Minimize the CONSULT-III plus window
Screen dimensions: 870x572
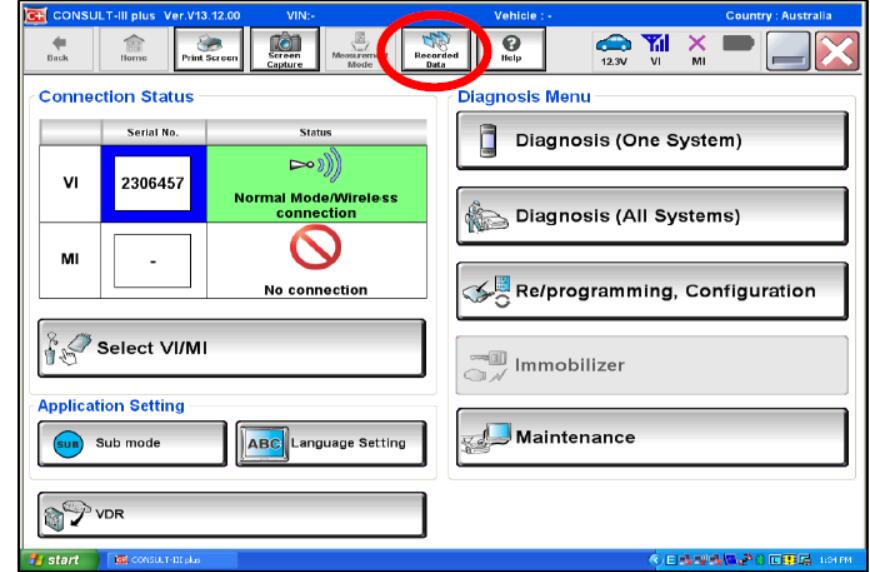(788, 50)
